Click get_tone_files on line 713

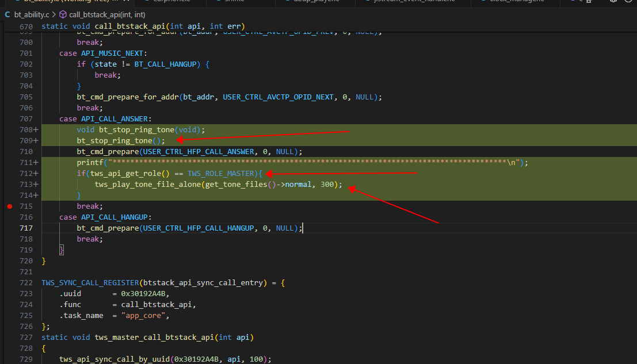(x=237, y=185)
